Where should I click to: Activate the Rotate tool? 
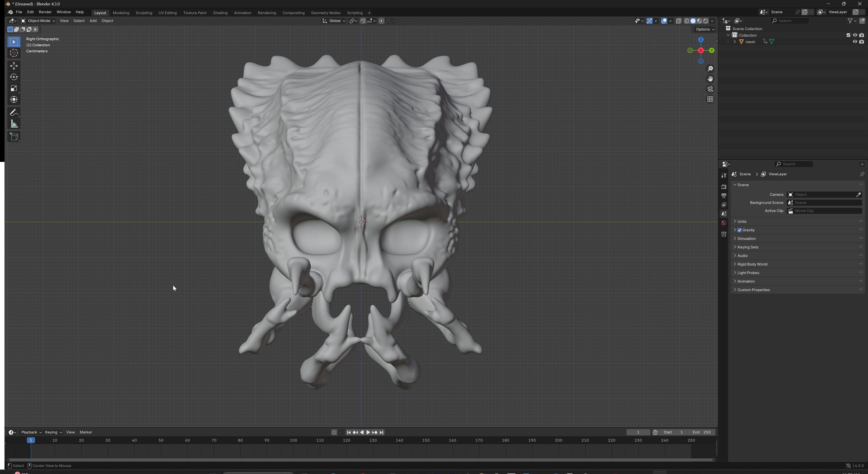tap(14, 77)
